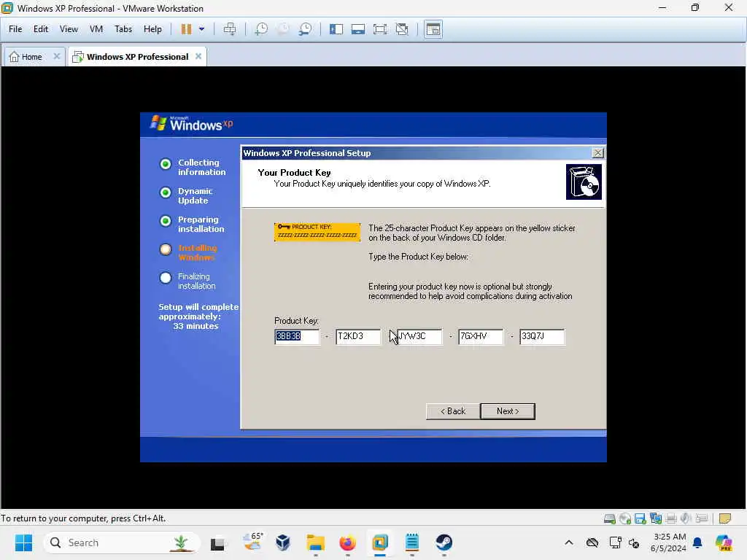
Task: Click the hard disk device status icon
Action: (x=609, y=518)
